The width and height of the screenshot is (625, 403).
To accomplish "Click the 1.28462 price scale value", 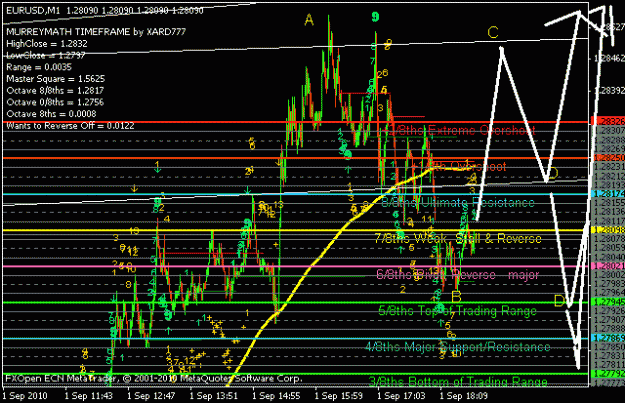I will pyautogui.click(x=609, y=59).
